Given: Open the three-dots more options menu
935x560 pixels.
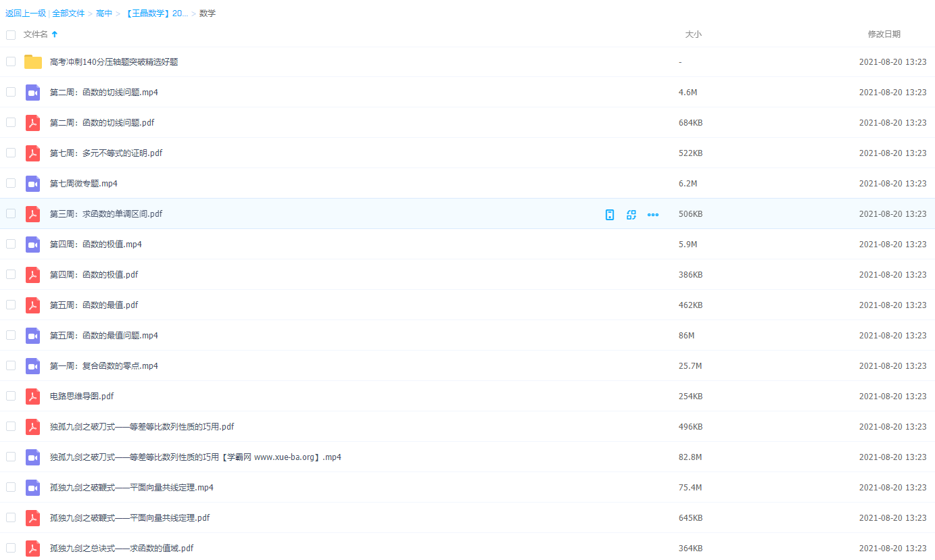Looking at the screenshot, I should (652, 215).
